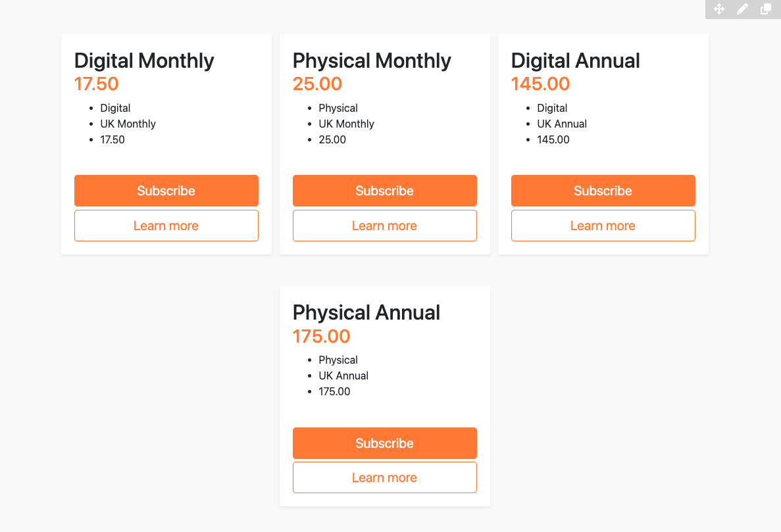Screen dimensions: 781x532
Task: Subscribe to the Physical Annual plan
Action: (384, 443)
